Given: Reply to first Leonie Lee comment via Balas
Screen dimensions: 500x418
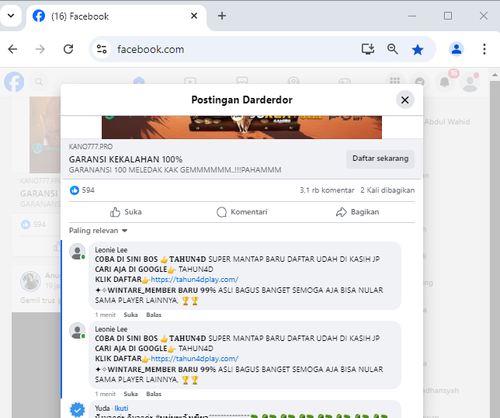Looking at the screenshot, I should pyautogui.click(x=154, y=315).
